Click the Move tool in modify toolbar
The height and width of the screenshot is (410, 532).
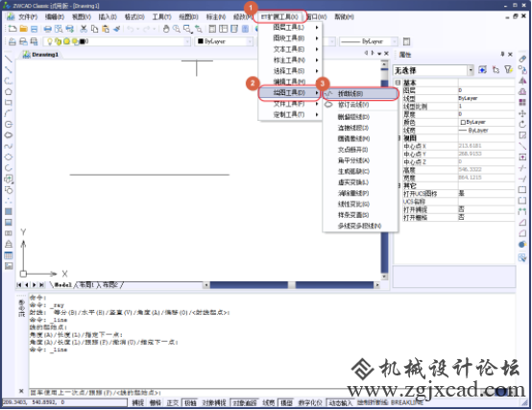point(522,113)
